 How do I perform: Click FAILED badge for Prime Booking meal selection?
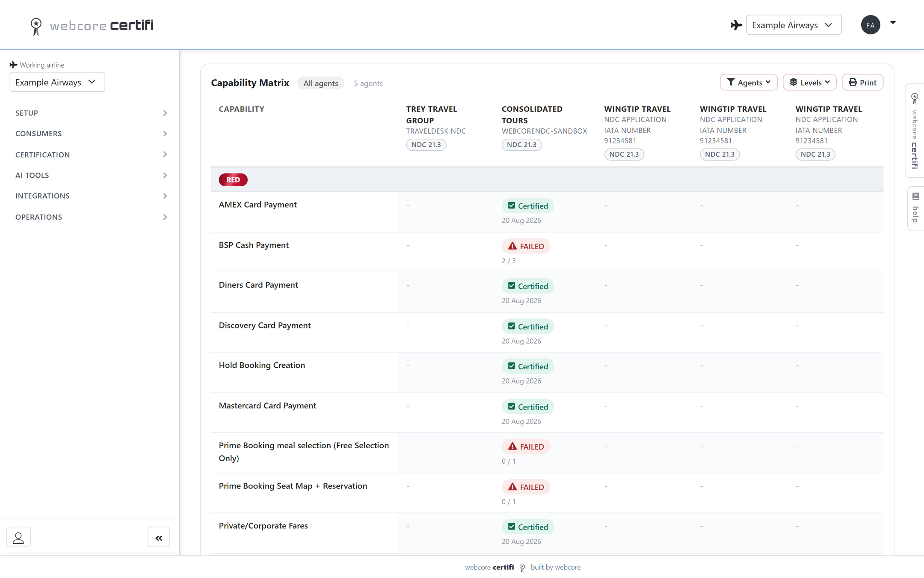pyautogui.click(x=526, y=447)
